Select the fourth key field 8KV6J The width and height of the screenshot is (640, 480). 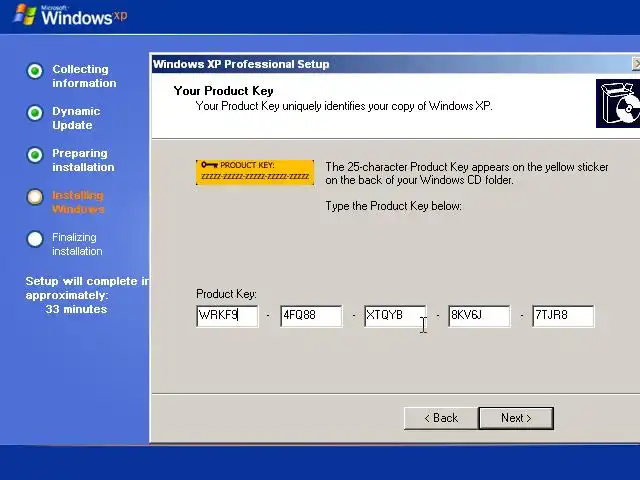pos(479,316)
